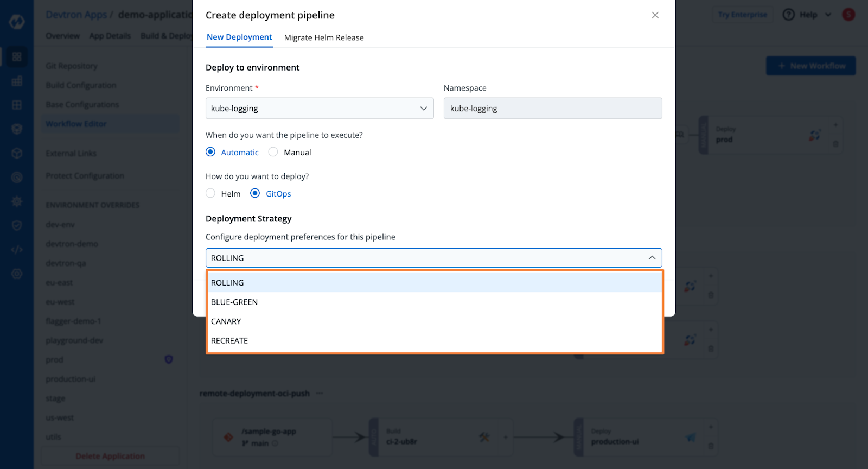Click Delete Application button
The height and width of the screenshot is (469, 868).
coord(110,456)
